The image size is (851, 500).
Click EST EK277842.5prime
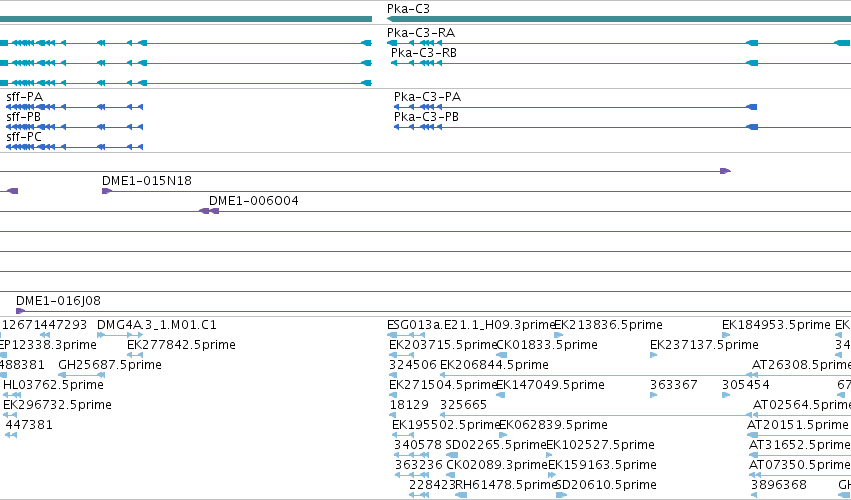[x=181, y=345]
